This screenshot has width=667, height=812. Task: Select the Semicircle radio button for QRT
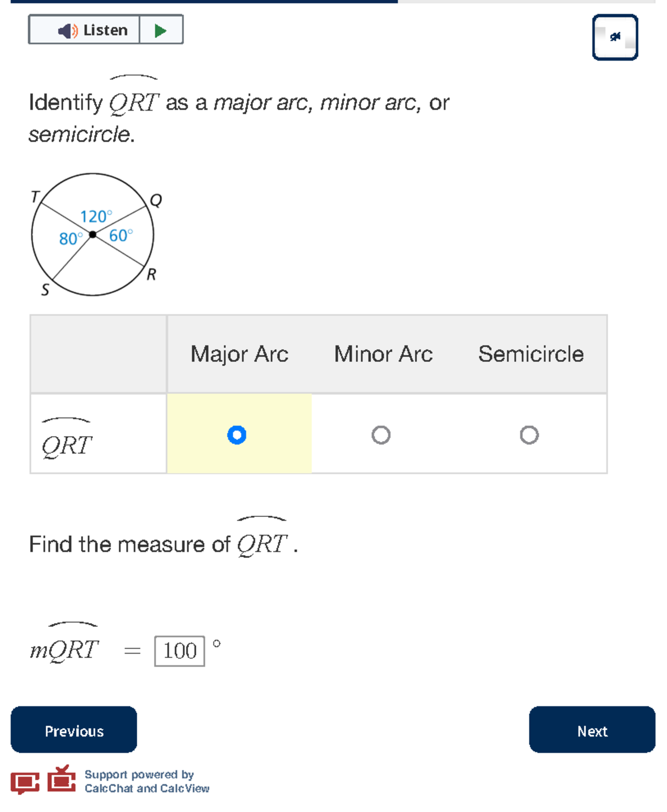point(530,434)
